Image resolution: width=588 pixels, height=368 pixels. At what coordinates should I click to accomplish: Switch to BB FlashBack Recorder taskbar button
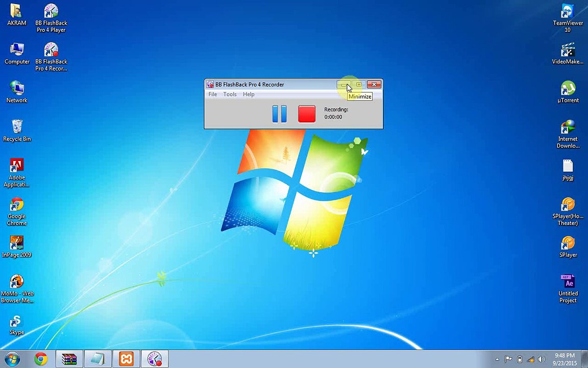[x=155, y=359]
